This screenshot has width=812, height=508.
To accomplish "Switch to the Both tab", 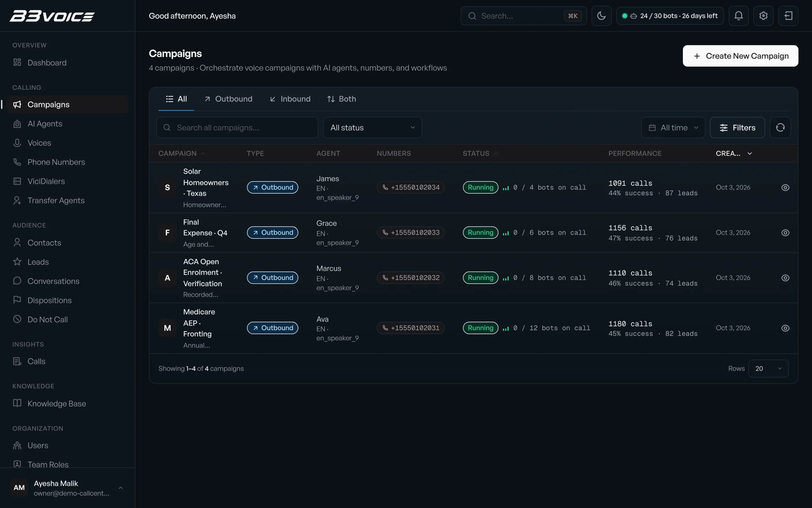I will tap(342, 99).
